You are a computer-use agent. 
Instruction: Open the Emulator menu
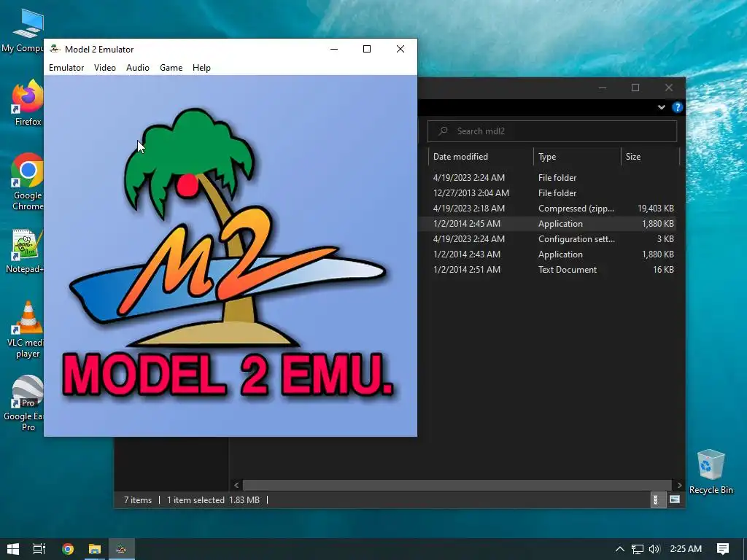click(x=66, y=68)
